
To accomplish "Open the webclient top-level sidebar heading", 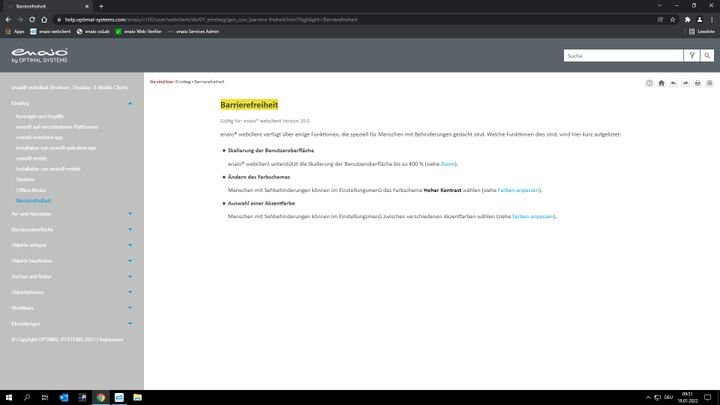I will coord(70,88).
